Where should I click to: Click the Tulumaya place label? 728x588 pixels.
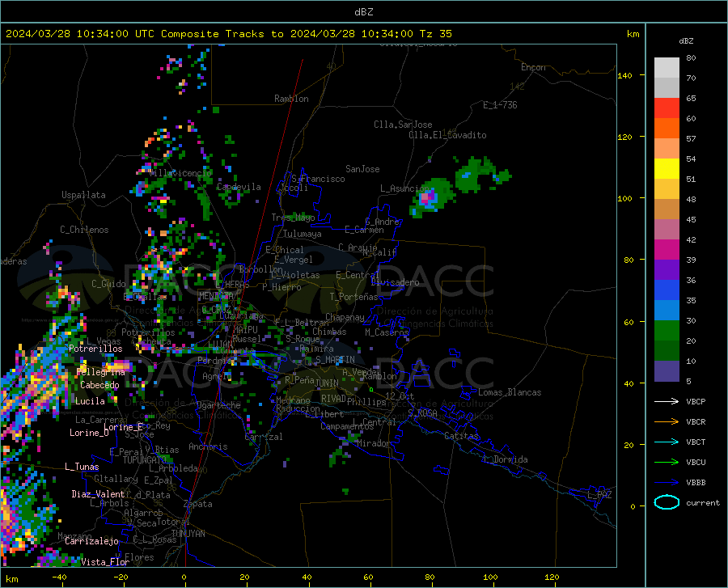(302, 234)
